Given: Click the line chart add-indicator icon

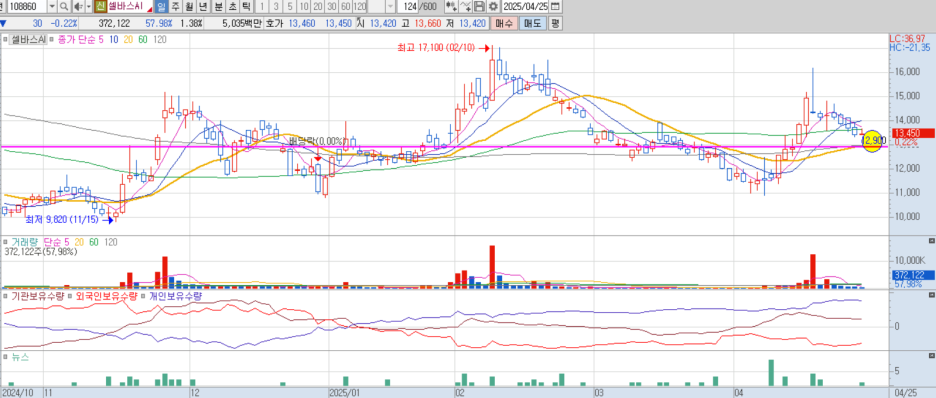Looking at the screenshot, I should click(466, 7).
